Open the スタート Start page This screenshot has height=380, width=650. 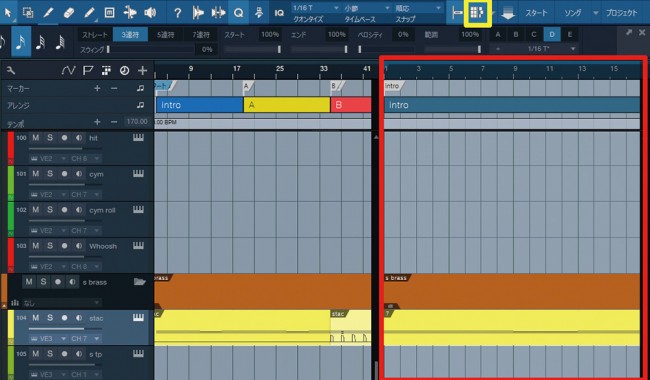[536, 13]
